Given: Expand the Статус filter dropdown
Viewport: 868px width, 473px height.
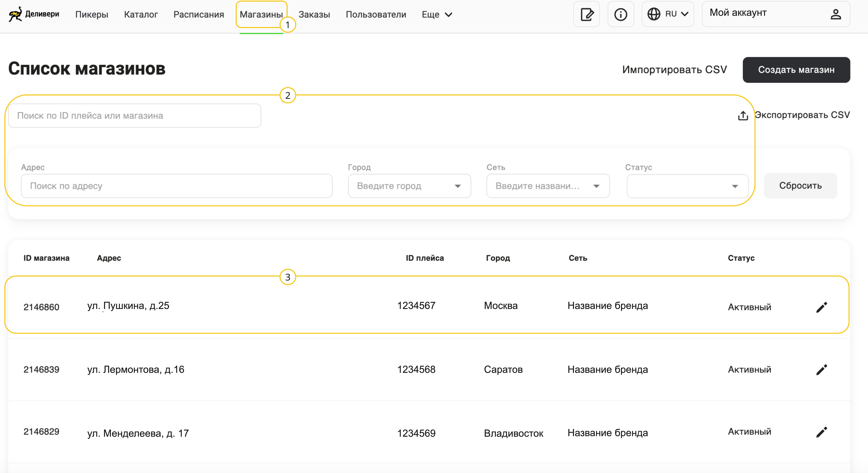Looking at the screenshot, I should [x=735, y=186].
